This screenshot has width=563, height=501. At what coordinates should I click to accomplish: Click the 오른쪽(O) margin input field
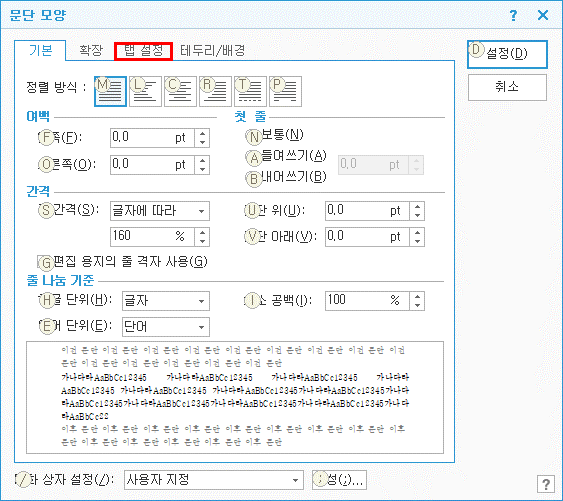click(x=153, y=165)
